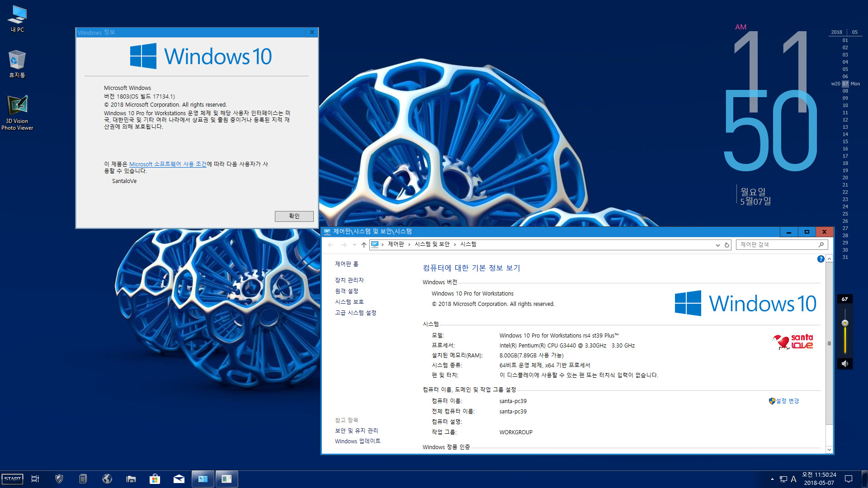The width and height of the screenshot is (868, 488).
Task: Switch to Control Panel taskbar button
Action: [x=203, y=479]
